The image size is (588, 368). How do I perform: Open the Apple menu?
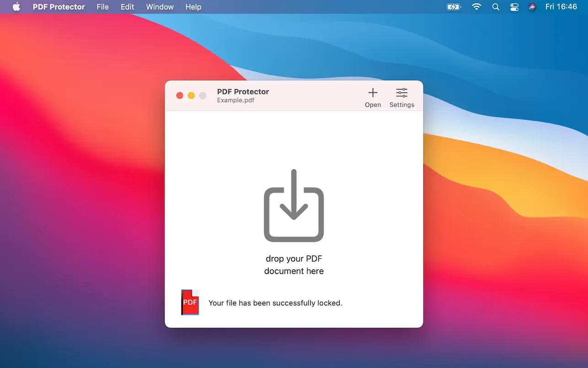pyautogui.click(x=16, y=7)
